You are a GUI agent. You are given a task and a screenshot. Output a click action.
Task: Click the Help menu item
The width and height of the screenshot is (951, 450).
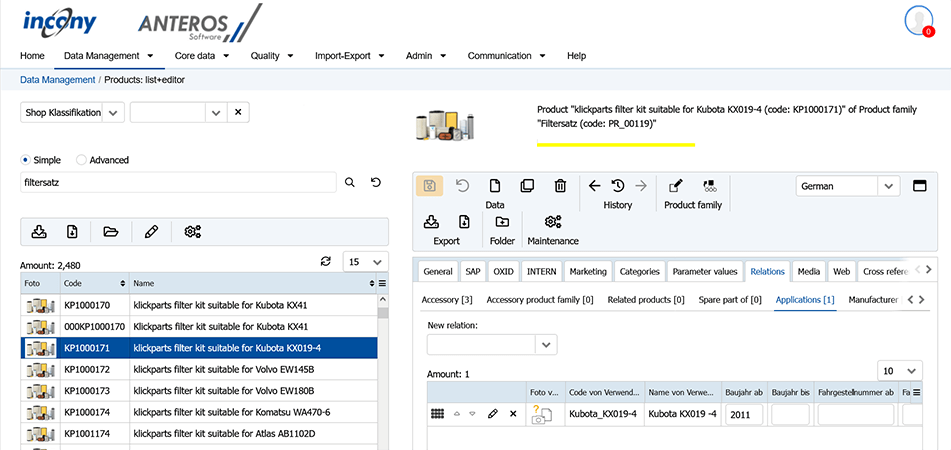click(x=576, y=56)
